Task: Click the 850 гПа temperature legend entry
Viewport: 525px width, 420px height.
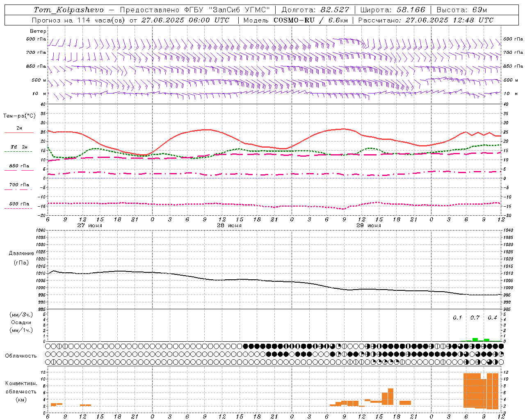Action: click(19, 166)
